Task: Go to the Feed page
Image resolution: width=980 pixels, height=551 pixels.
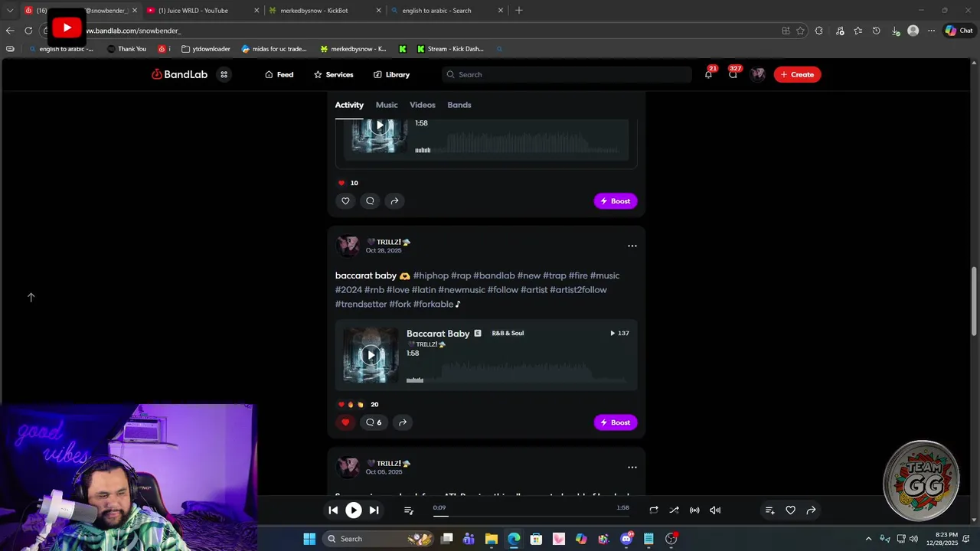Action: click(x=279, y=74)
